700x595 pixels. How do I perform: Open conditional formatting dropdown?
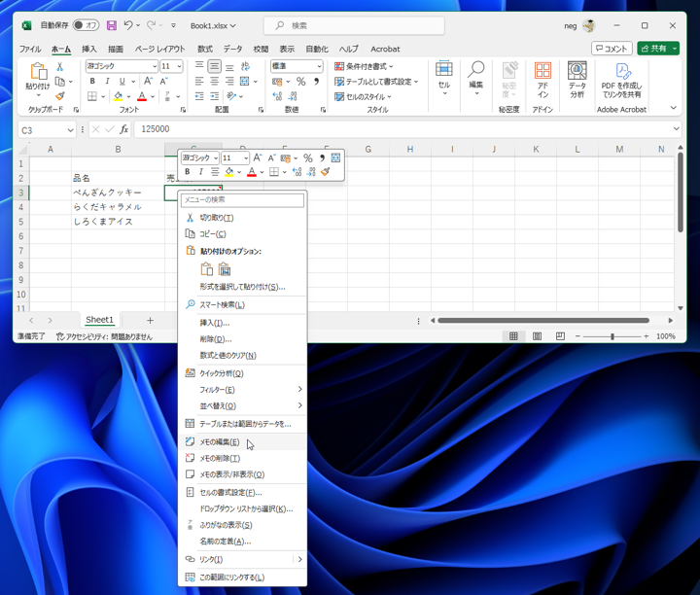tap(364, 66)
